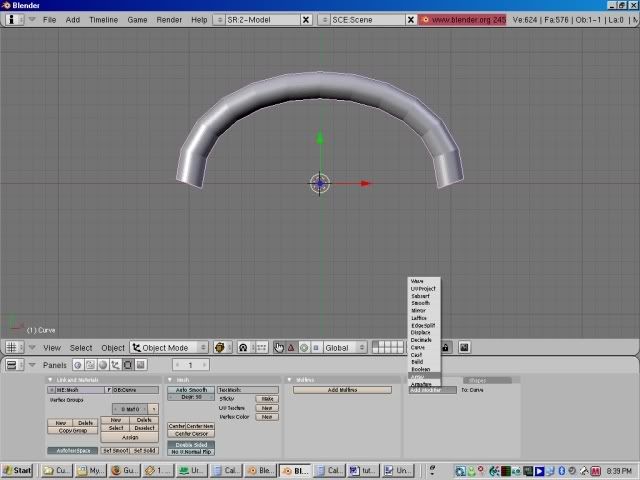Switch to Object context icon in Panels

[116, 365]
